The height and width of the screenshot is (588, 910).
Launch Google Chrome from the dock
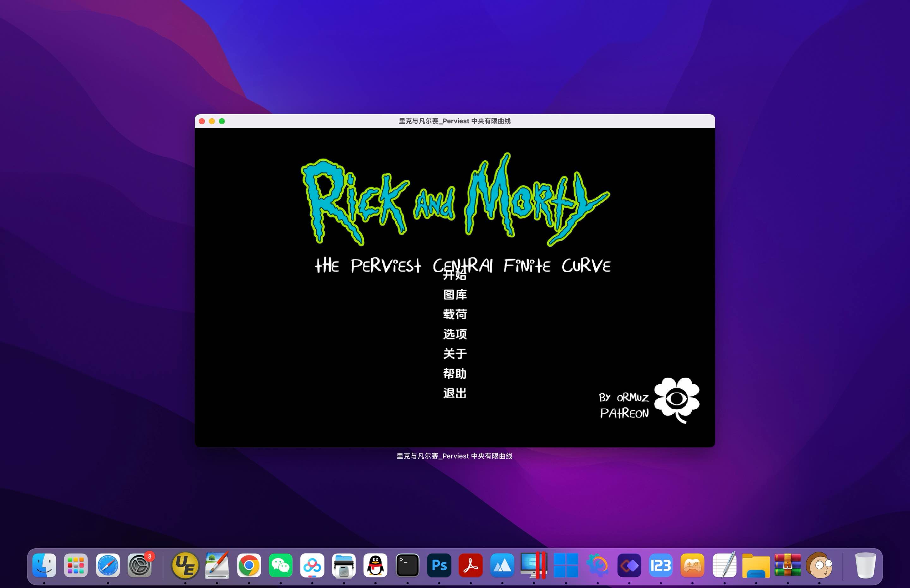[x=249, y=565]
